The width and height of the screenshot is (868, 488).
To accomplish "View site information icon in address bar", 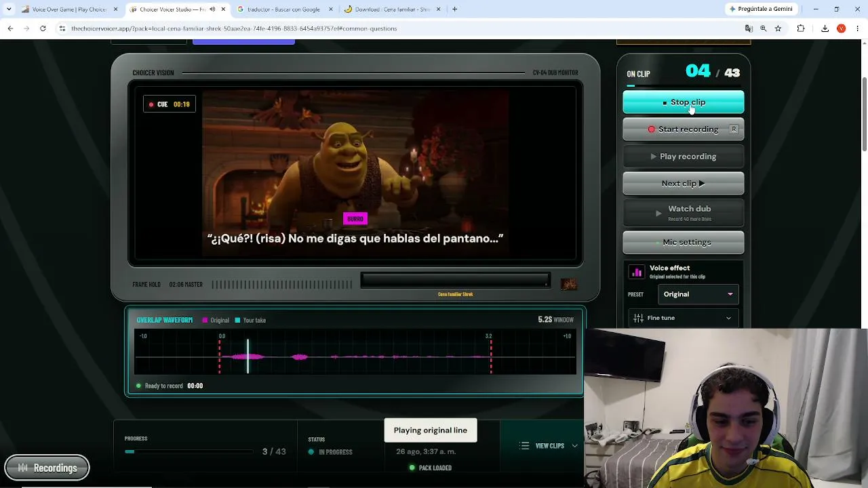I will coord(62,28).
